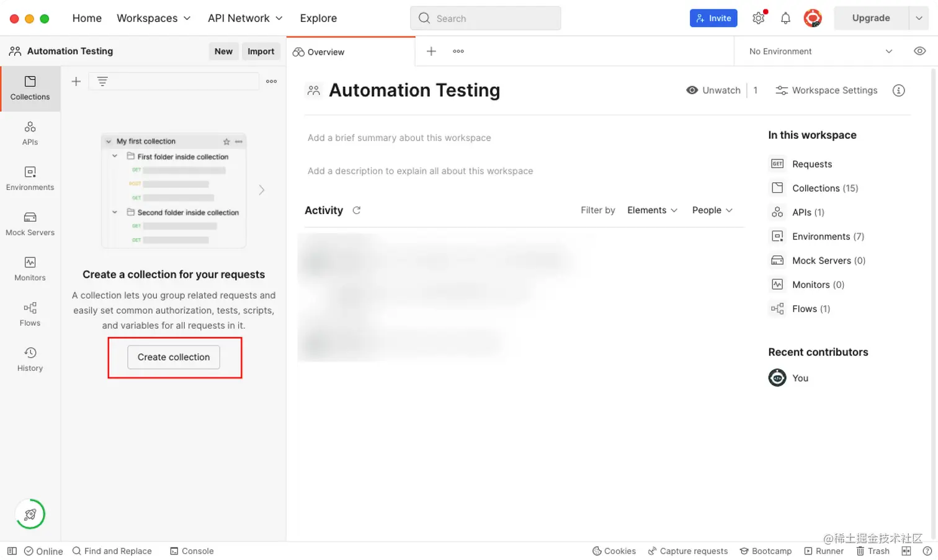
Task: Open the Explore page
Action: click(x=318, y=18)
